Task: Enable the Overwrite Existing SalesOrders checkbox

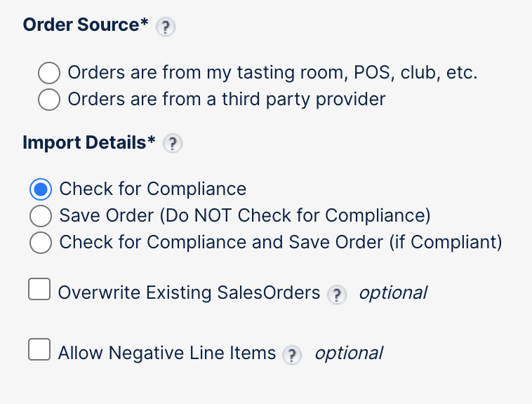Action: (39, 289)
